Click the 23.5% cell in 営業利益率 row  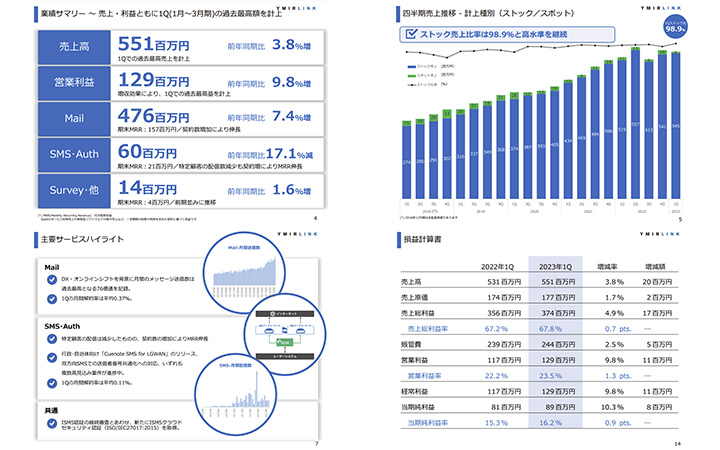click(x=550, y=376)
